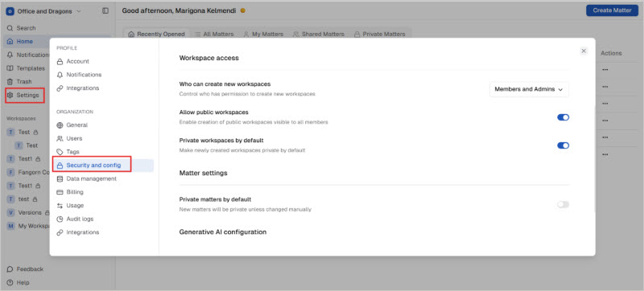Toggle Private workspaces by default switch
This screenshot has height=291, width=644.
pyautogui.click(x=563, y=145)
